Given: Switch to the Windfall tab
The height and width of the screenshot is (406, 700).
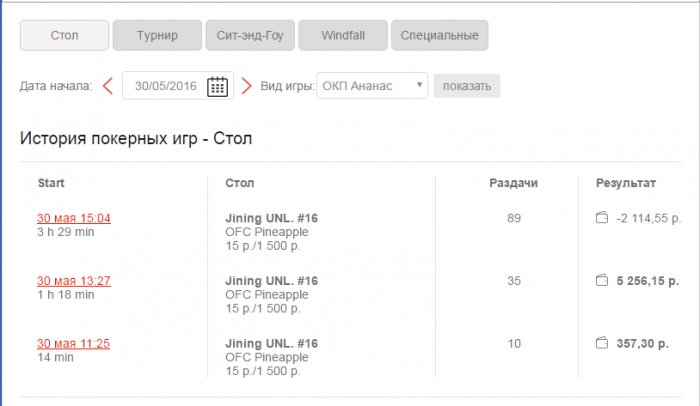Looking at the screenshot, I should (342, 36).
